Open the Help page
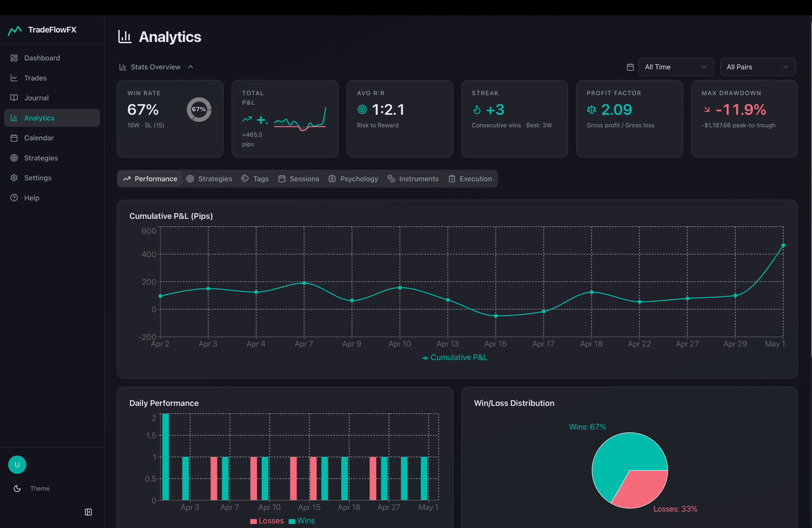The height and width of the screenshot is (528, 812). pyautogui.click(x=52, y=198)
